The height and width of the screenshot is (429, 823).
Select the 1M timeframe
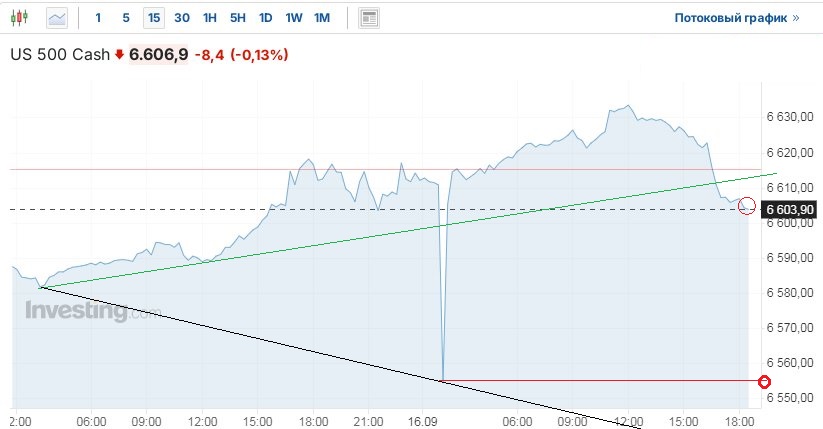(321, 18)
